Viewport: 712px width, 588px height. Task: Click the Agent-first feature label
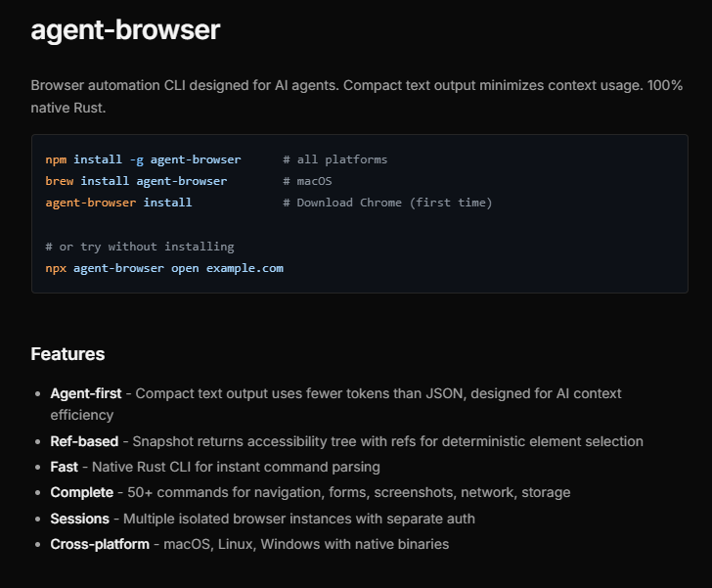[86, 393]
